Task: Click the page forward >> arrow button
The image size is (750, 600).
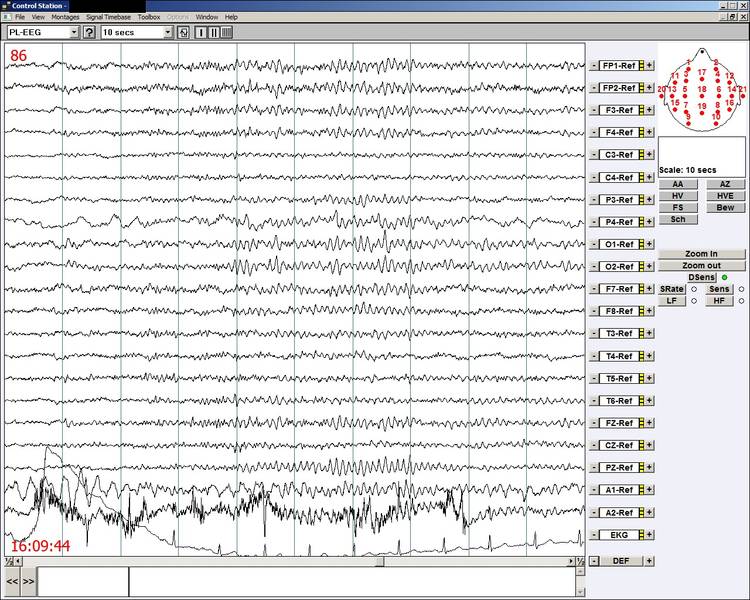Action: tap(28, 581)
